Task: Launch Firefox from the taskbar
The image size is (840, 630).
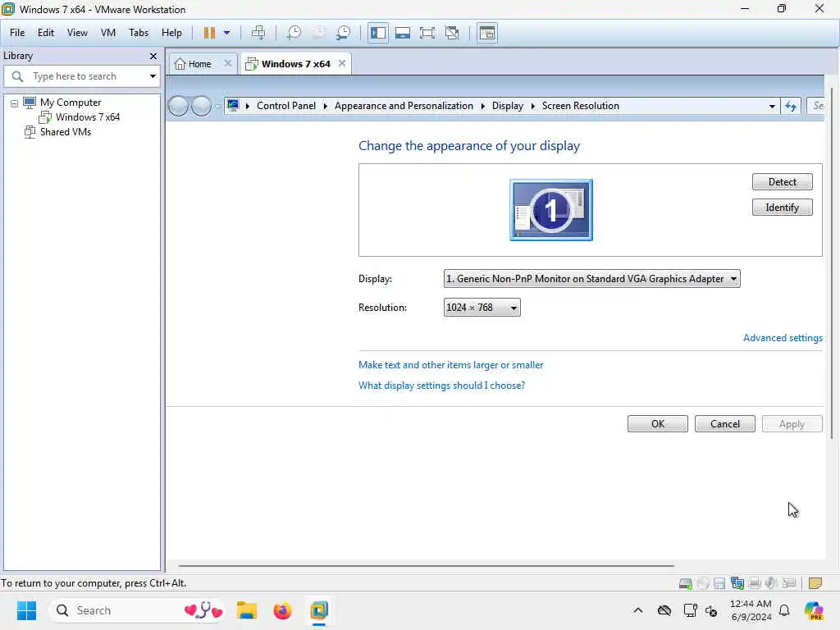Action: [x=282, y=610]
